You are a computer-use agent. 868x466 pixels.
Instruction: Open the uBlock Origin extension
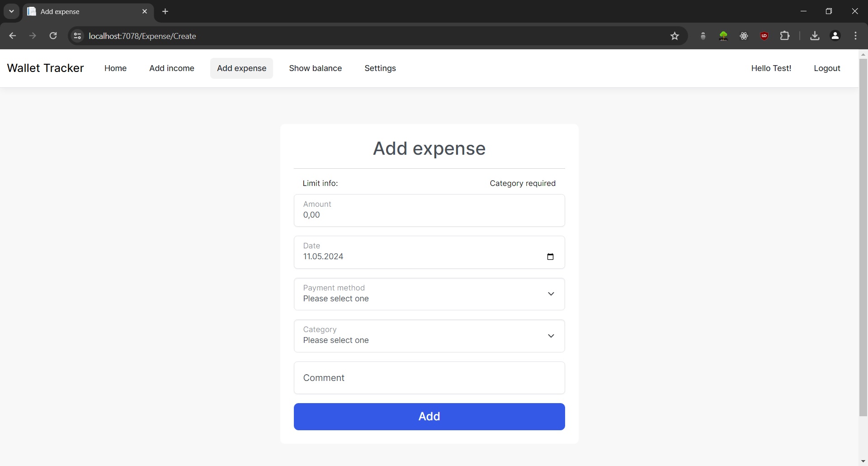(764, 36)
